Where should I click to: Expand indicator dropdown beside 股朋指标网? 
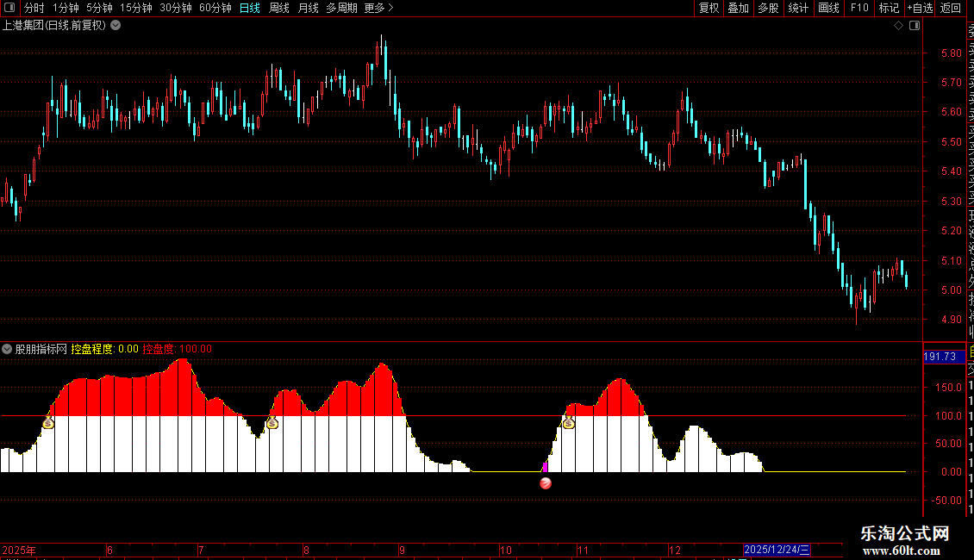click(7, 349)
